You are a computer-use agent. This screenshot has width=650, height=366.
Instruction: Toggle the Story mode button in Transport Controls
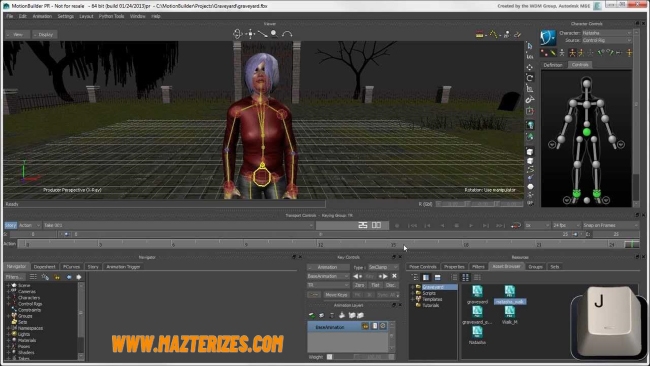click(10, 225)
